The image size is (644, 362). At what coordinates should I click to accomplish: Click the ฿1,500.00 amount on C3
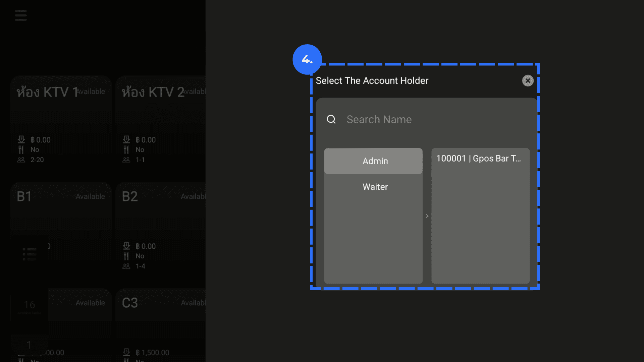tap(152, 353)
